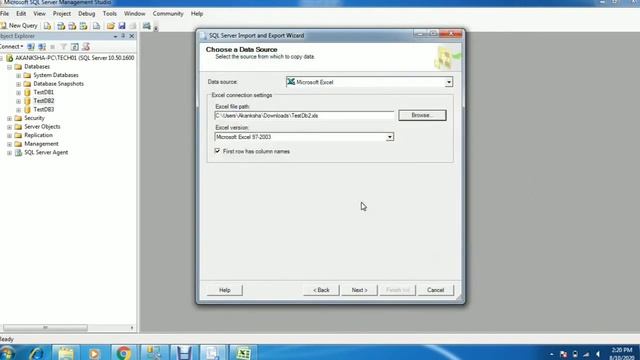Select TestDB3 in the tree

(44, 109)
